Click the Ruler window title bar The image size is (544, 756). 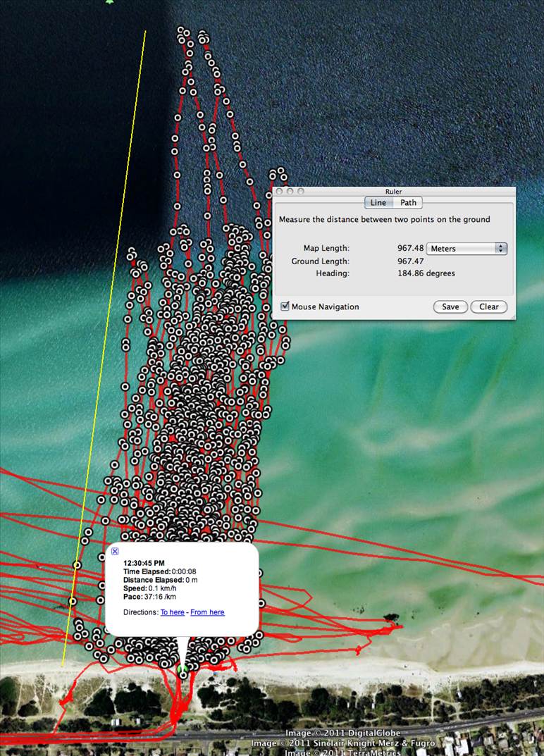(393, 192)
